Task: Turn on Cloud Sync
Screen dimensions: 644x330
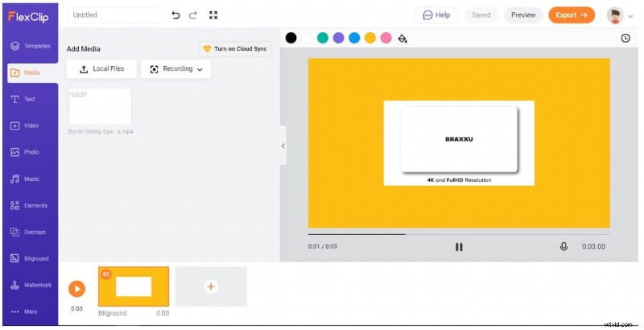Action: pos(235,49)
